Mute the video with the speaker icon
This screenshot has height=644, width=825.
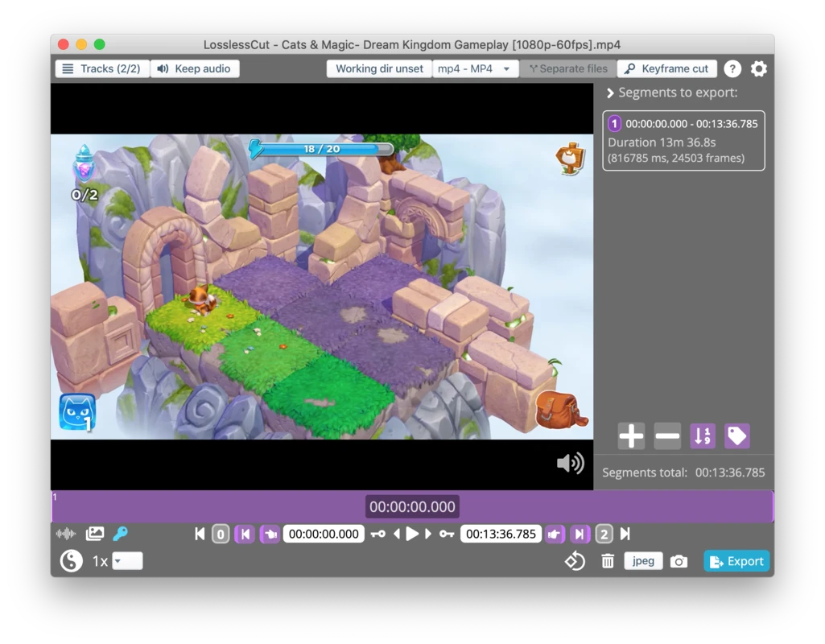coord(571,463)
